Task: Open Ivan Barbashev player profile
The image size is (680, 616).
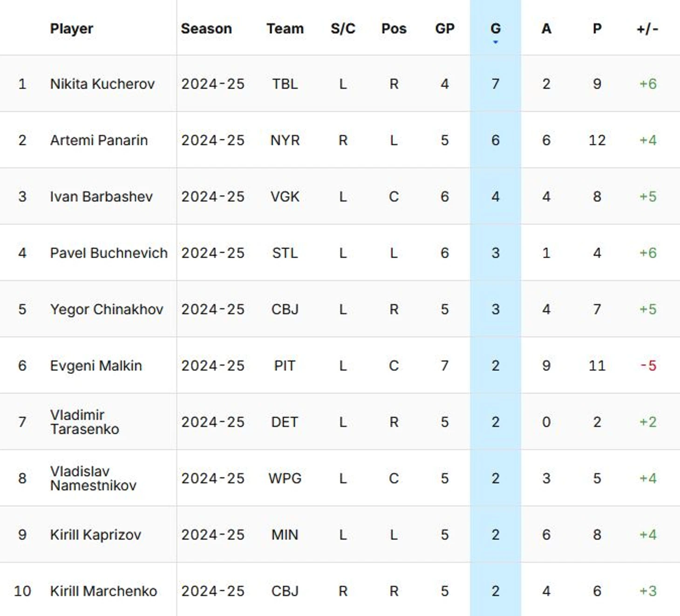Action: [101, 197]
